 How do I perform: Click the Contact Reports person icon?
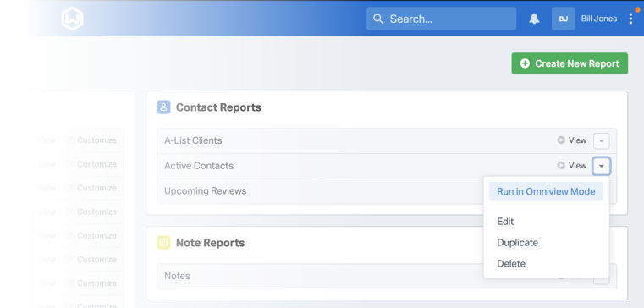(163, 107)
